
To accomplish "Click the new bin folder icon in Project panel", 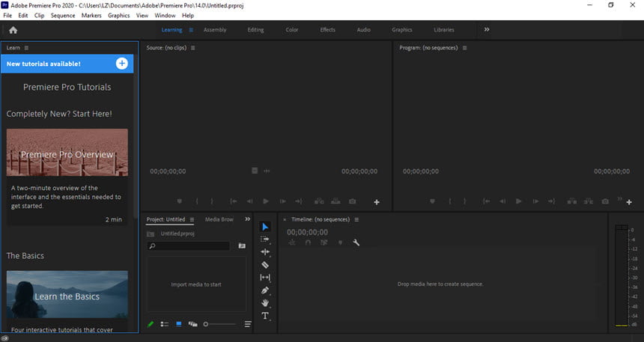I will coord(242,245).
